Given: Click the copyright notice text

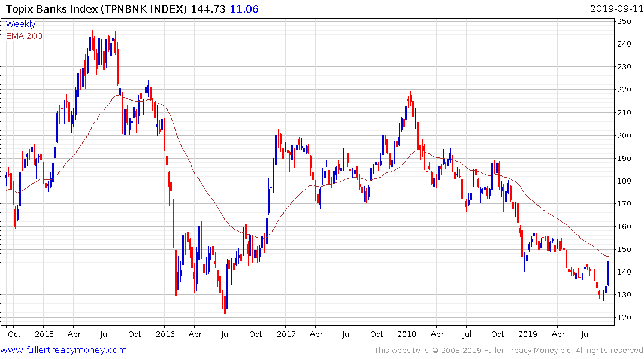Looking at the screenshot, I should [509, 351].
